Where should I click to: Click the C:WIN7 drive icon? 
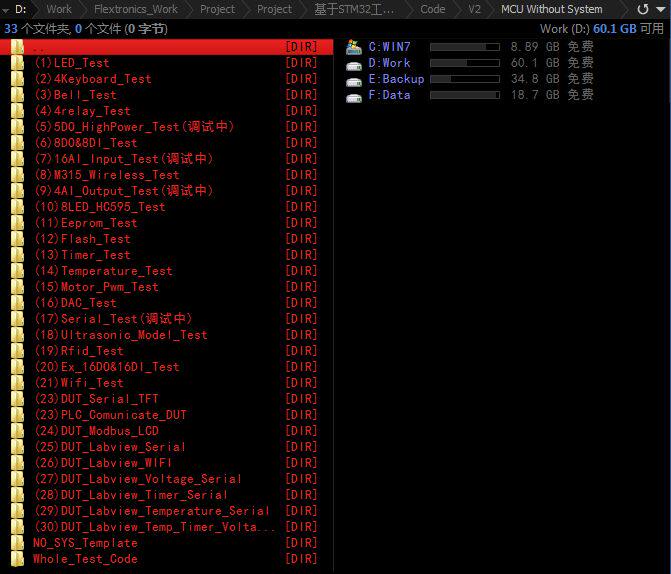pyautogui.click(x=354, y=47)
